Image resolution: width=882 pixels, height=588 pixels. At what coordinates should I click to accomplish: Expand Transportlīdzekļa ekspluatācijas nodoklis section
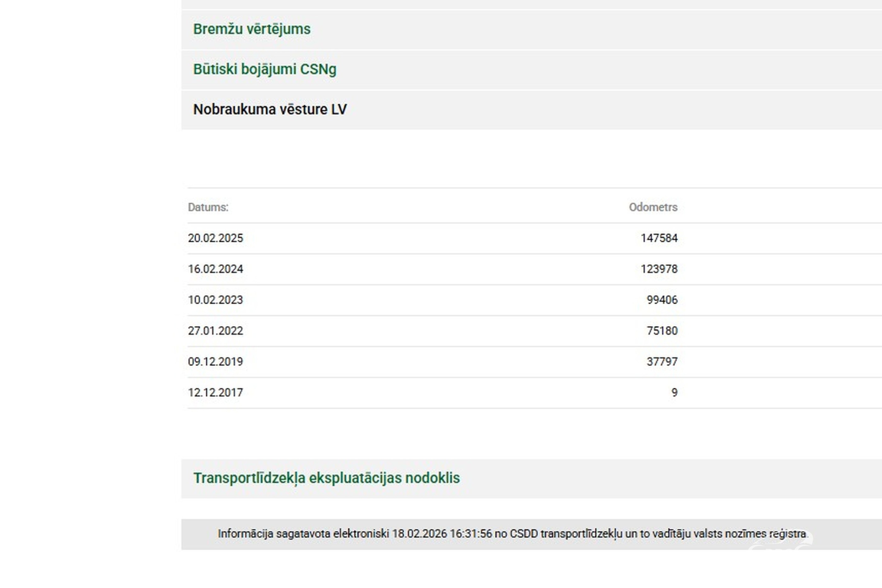[326, 478]
